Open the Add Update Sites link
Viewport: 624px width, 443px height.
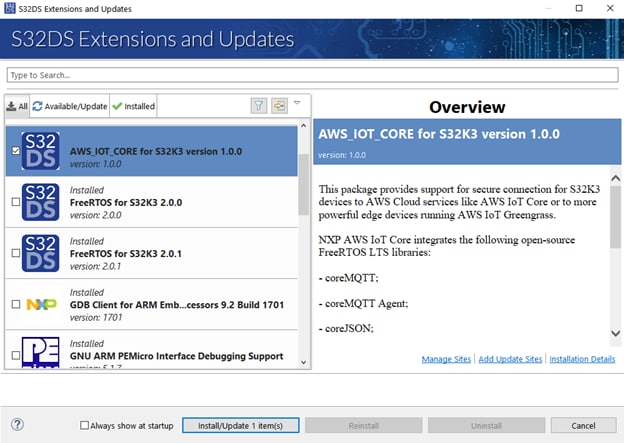(x=510, y=359)
